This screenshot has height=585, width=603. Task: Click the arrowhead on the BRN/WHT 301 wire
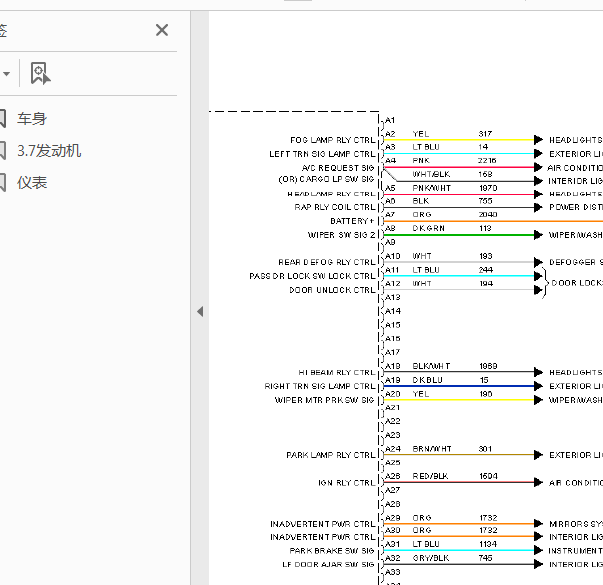click(538, 455)
